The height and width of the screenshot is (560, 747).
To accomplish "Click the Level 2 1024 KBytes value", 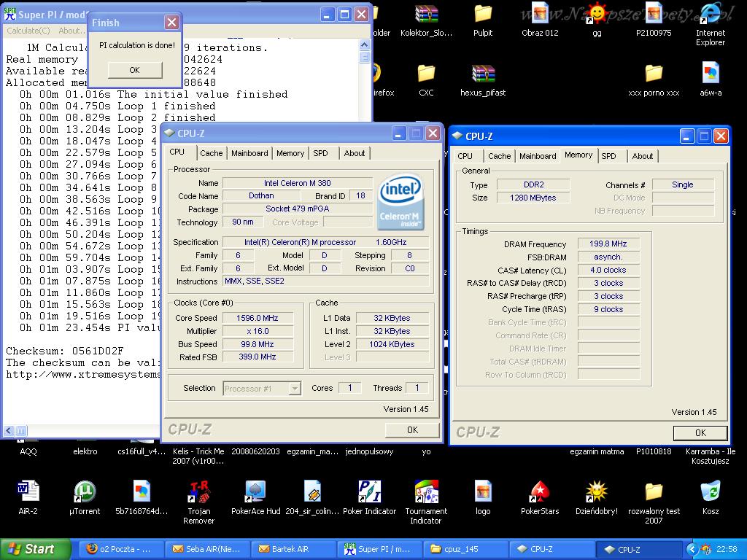I will pyautogui.click(x=392, y=344).
